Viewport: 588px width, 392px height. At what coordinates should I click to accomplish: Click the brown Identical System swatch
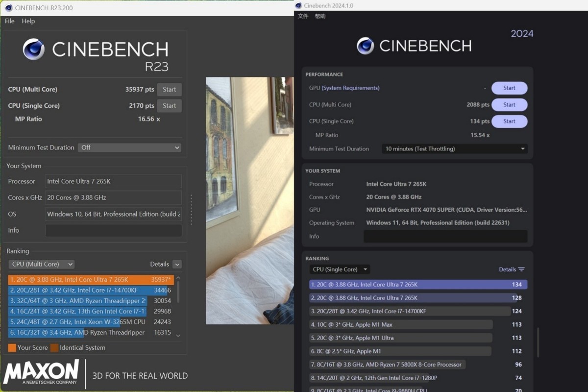click(x=54, y=348)
